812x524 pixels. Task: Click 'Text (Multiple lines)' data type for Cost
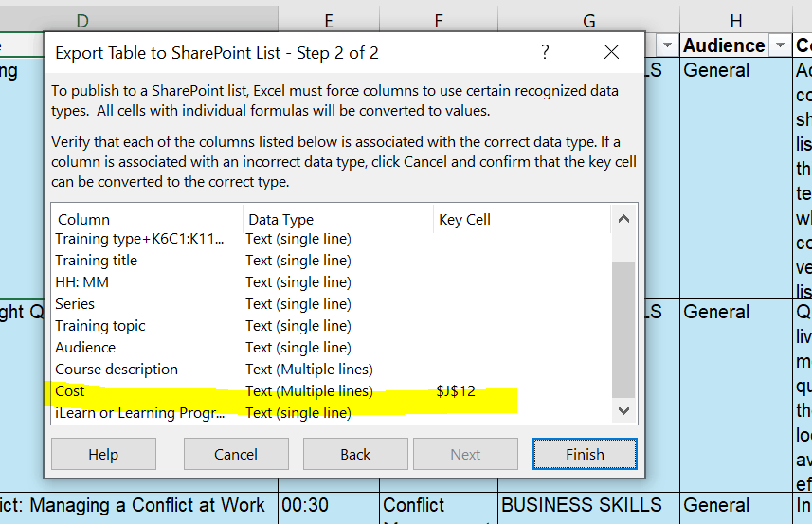click(309, 391)
